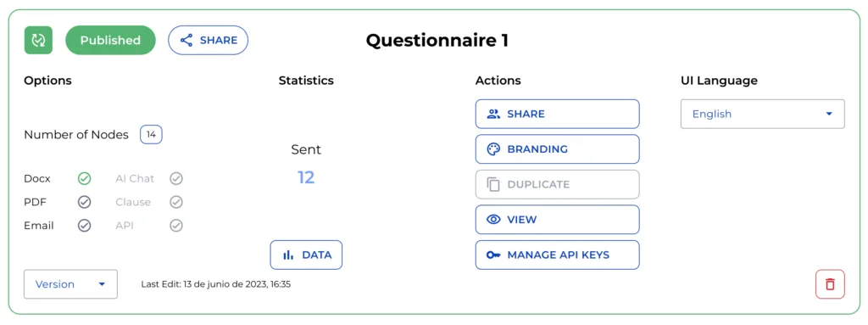Toggle the Docx option checkmark
The width and height of the screenshot is (868, 325).
[x=84, y=178]
